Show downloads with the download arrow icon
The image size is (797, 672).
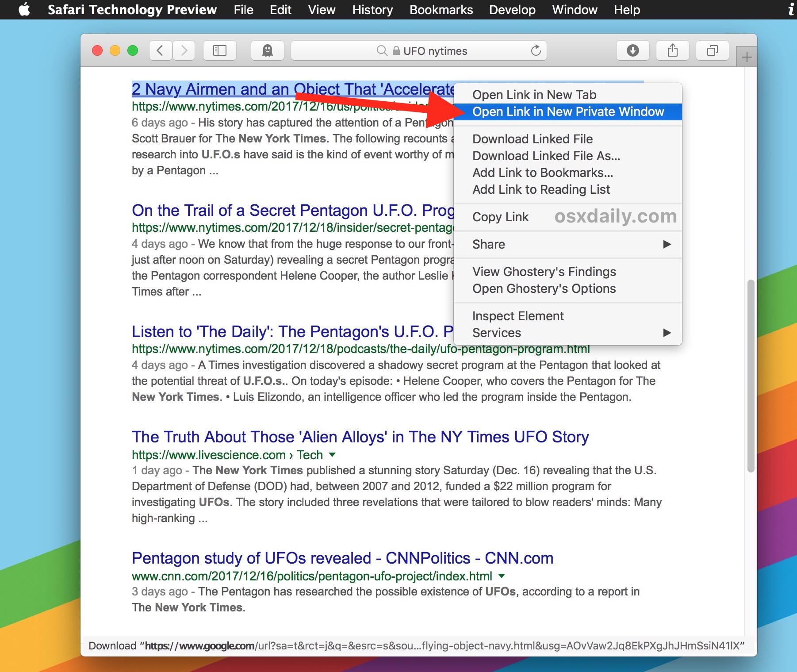point(633,50)
